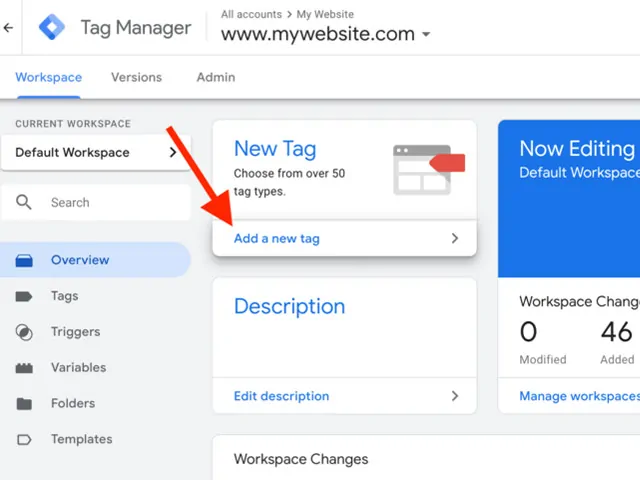Image resolution: width=640 pixels, height=480 pixels.
Task: Click the Templates icon in sidebar
Action: tap(25, 440)
